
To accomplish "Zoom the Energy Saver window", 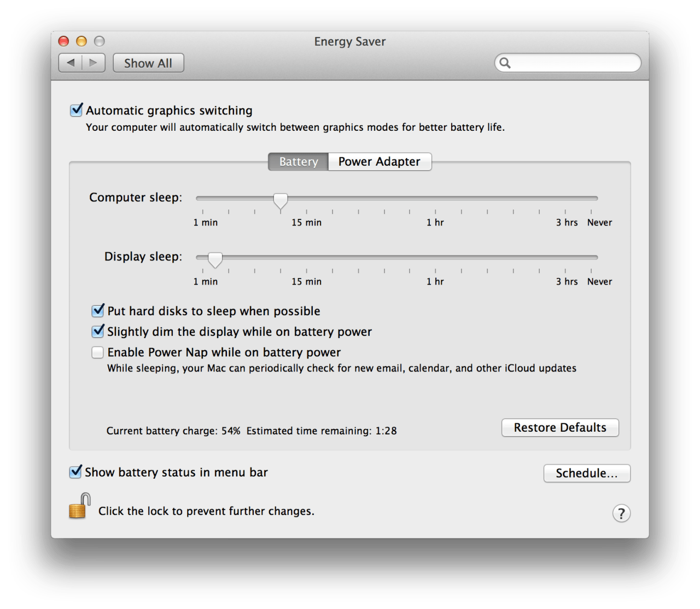I will pyautogui.click(x=99, y=41).
